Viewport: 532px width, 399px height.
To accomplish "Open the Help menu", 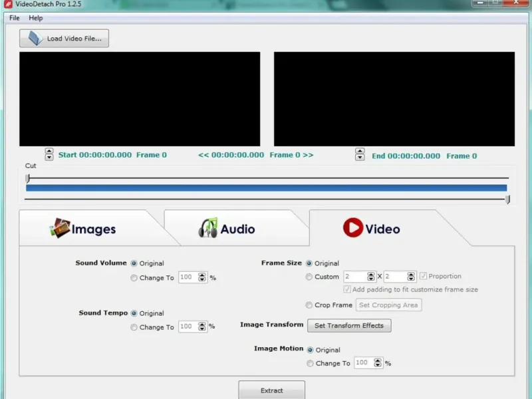I will 36,18.
